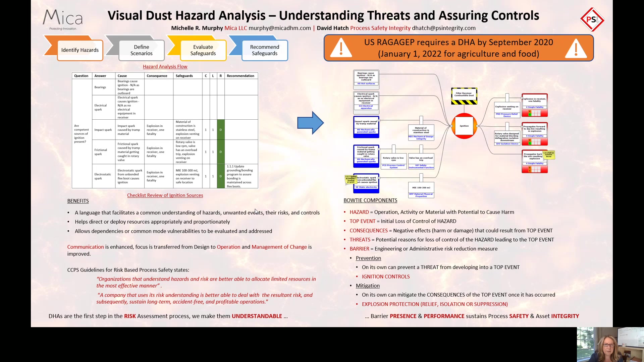Click the left warning triangle in orange banner
The height and width of the screenshot is (362, 644).
tap(341, 48)
